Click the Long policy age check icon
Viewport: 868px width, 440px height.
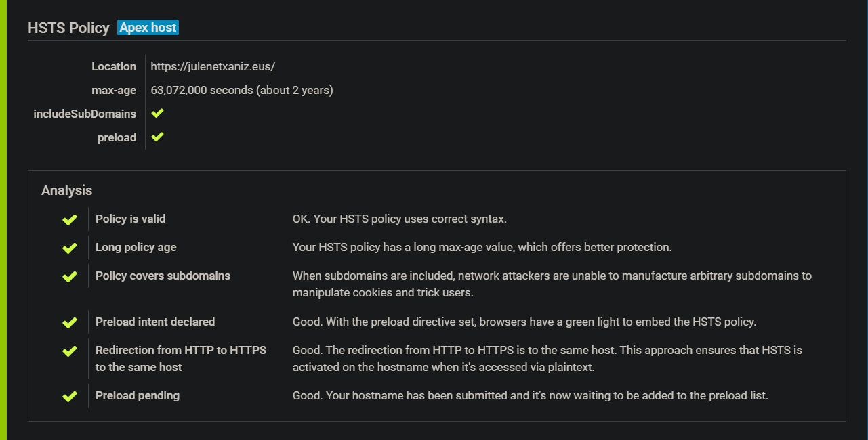coord(68,248)
